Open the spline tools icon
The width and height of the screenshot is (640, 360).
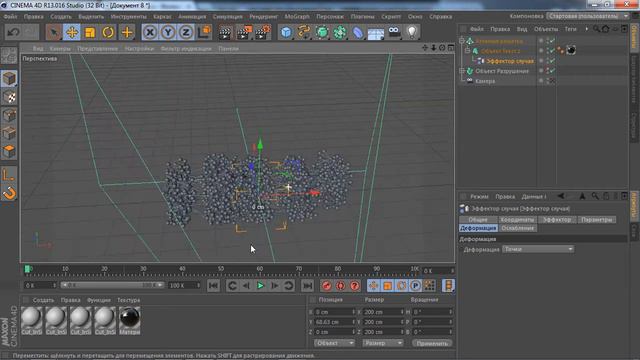pyautogui.click(x=304, y=32)
